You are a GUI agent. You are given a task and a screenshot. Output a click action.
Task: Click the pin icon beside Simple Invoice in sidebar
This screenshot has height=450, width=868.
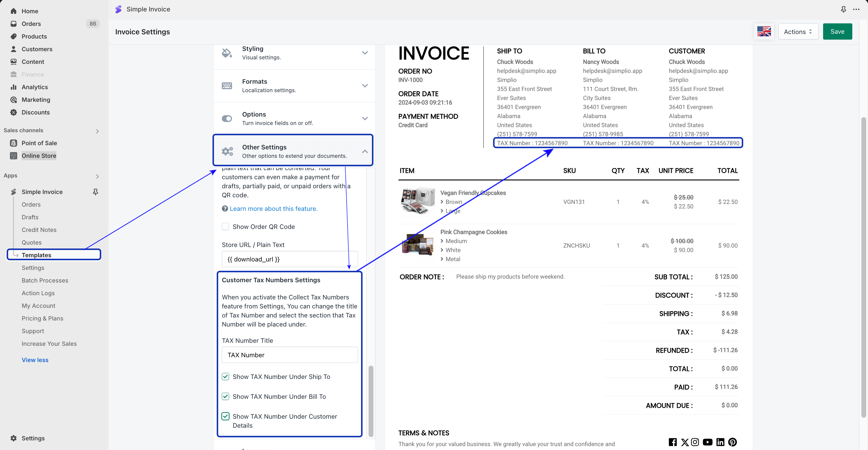pyautogui.click(x=95, y=192)
